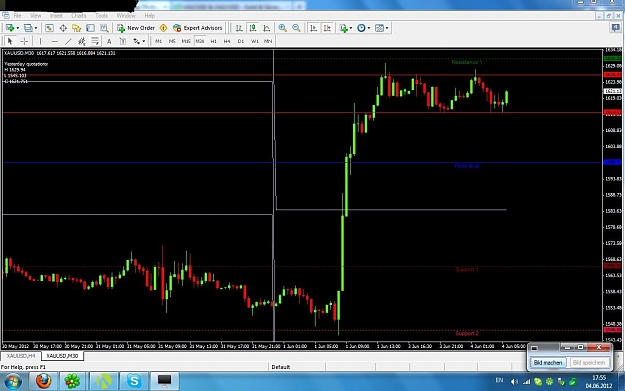Open the Profiles toolbar icon

click(x=28, y=28)
